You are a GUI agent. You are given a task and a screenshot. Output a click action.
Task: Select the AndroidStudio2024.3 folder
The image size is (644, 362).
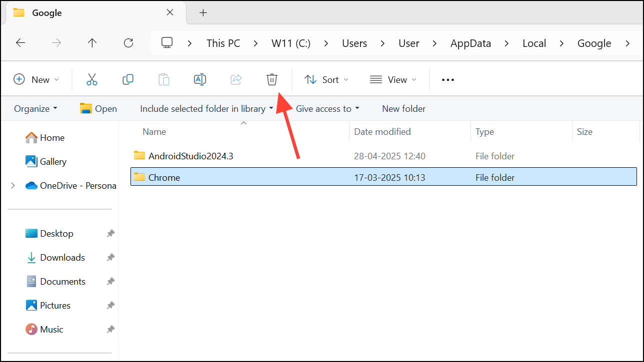[x=190, y=155]
